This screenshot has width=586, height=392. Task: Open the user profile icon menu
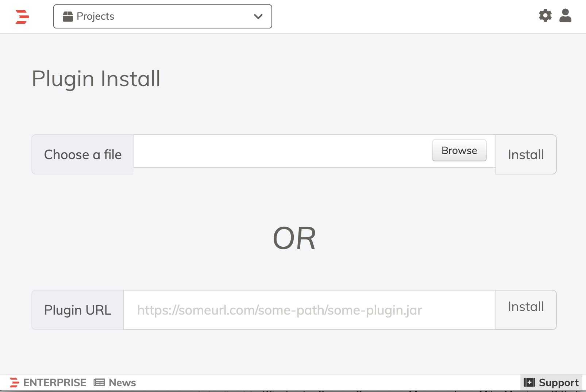pyautogui.click(x=565, y=16)
